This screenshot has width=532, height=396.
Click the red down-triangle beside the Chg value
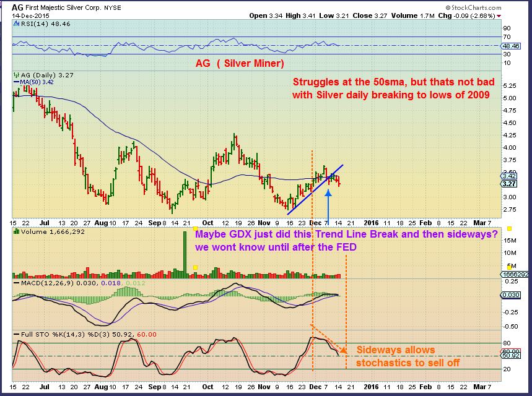(x=499, y=16)
